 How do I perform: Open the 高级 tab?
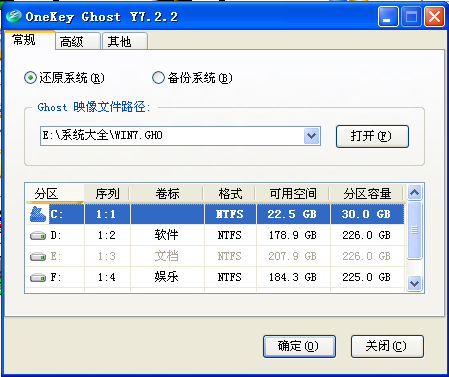[78, 41]
